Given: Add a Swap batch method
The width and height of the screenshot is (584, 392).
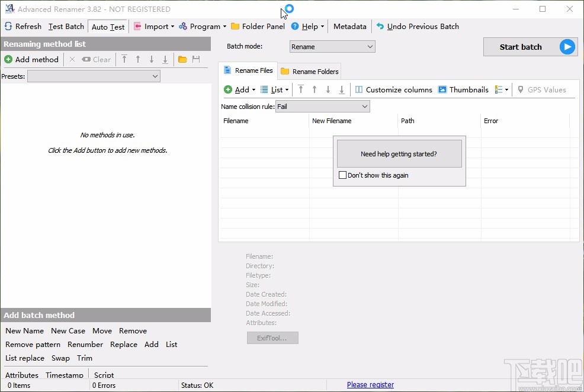Looking at the screenshot, I should [x=60, y=358].
